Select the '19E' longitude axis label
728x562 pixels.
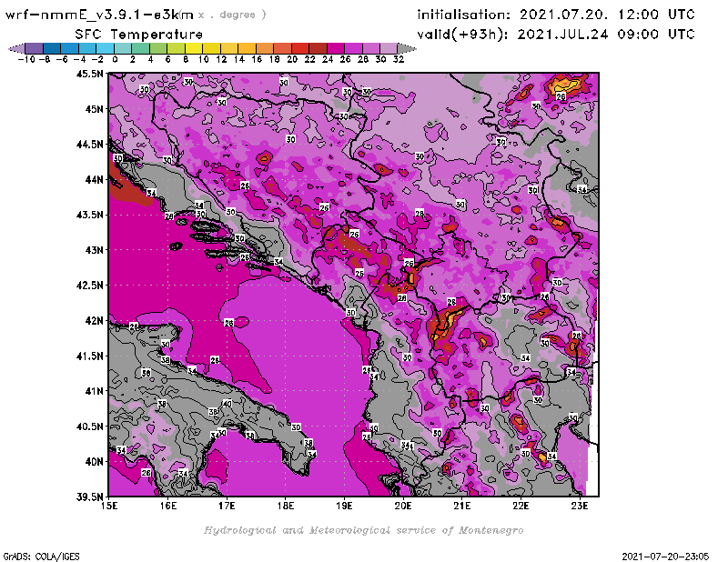point(345,506)
